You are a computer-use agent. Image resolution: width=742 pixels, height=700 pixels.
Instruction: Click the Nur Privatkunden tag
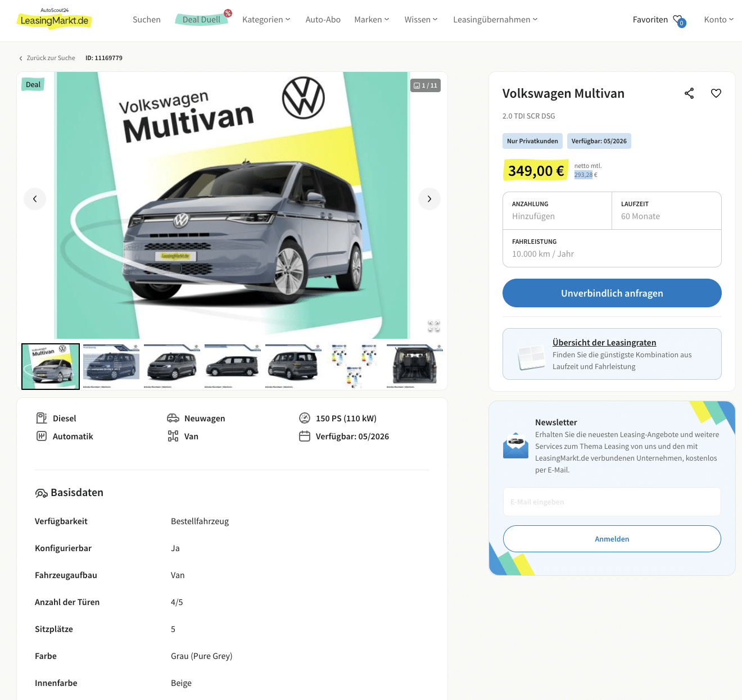point(532,141)
